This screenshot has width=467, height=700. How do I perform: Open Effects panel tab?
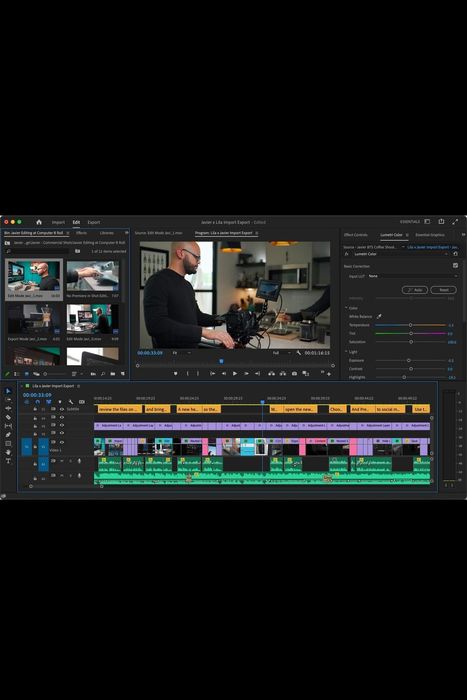(x=81, y=233)
